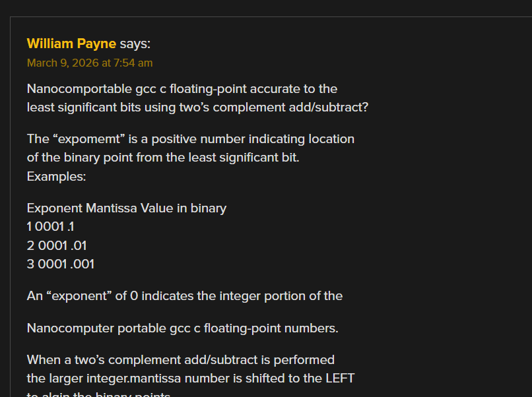Click the word "Exponent" in the table header
Image resolution: width=532 pixels, height=397 pixels.
pos(55,208)
